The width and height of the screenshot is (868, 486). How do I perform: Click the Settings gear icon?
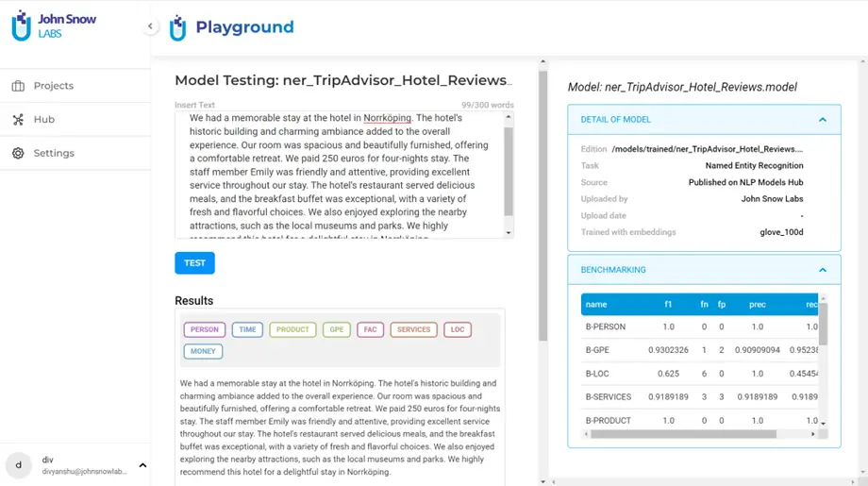tap(18, 153)
